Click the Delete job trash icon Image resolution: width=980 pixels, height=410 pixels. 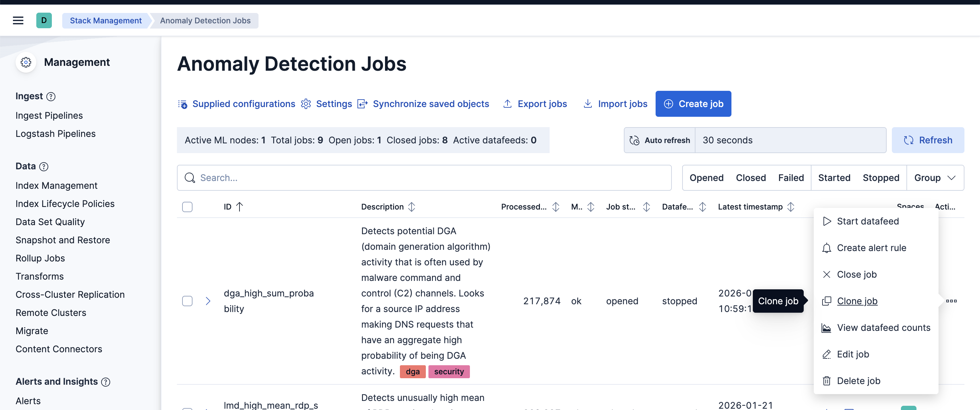826,380
